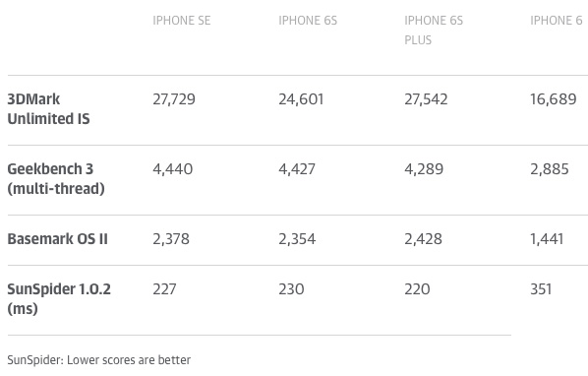Click the 4,427 Geekbench value

click(x=297, y=169)
